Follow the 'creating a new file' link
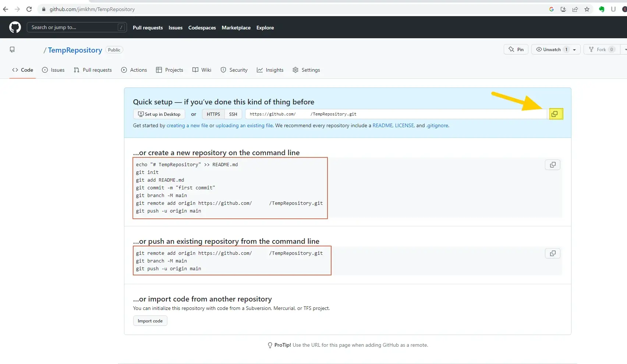The height and width of the screenshot is (364, 627). (x=187, y=125)
